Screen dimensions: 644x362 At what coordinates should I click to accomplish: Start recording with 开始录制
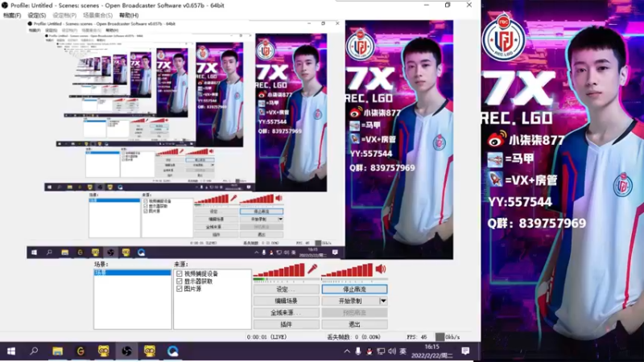pos(350,301)
